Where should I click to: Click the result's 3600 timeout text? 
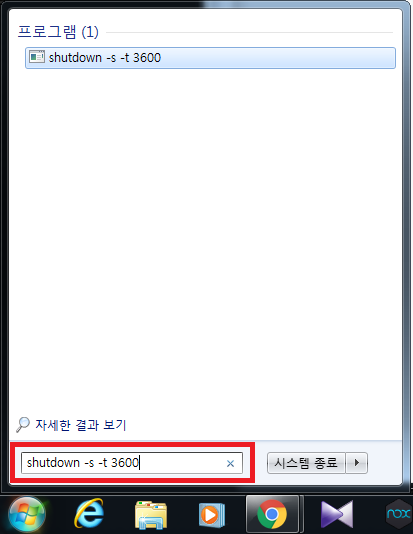pos(147,58)
